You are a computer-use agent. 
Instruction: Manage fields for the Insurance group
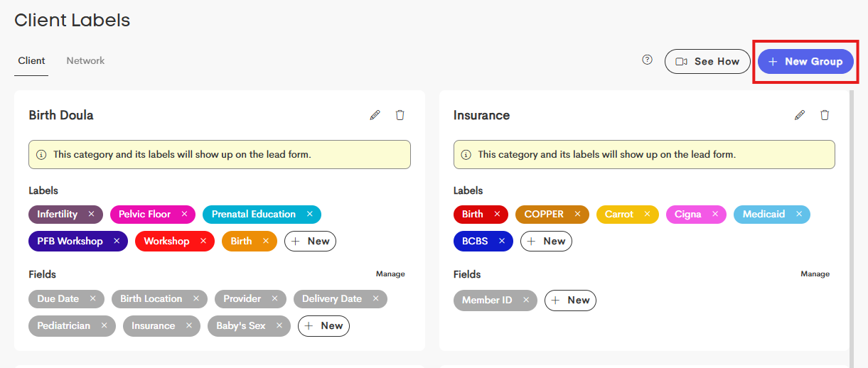coord(815,274)
